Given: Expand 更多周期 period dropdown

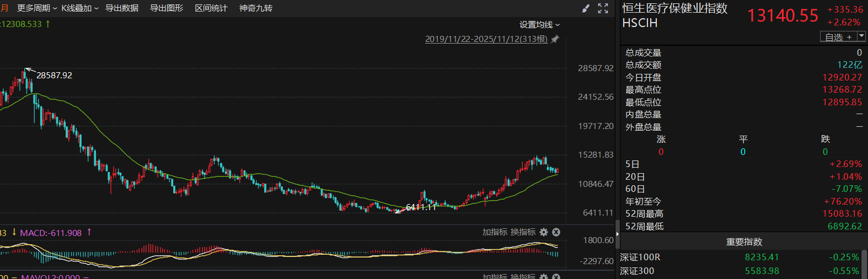Looking at the screenshot, I should tap(37, 8).
